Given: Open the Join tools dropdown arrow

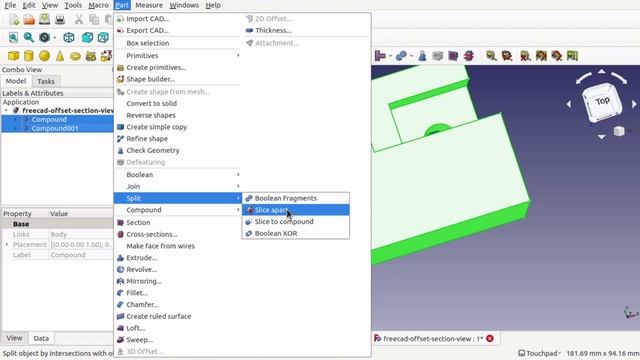Looking at the screenshot, I should 391,56.
